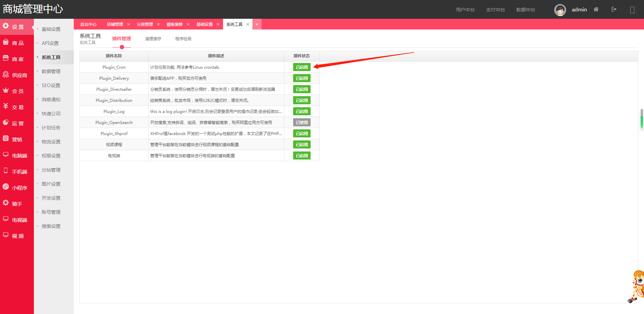Switch to the 店铺管理 tab

point(115,24)
